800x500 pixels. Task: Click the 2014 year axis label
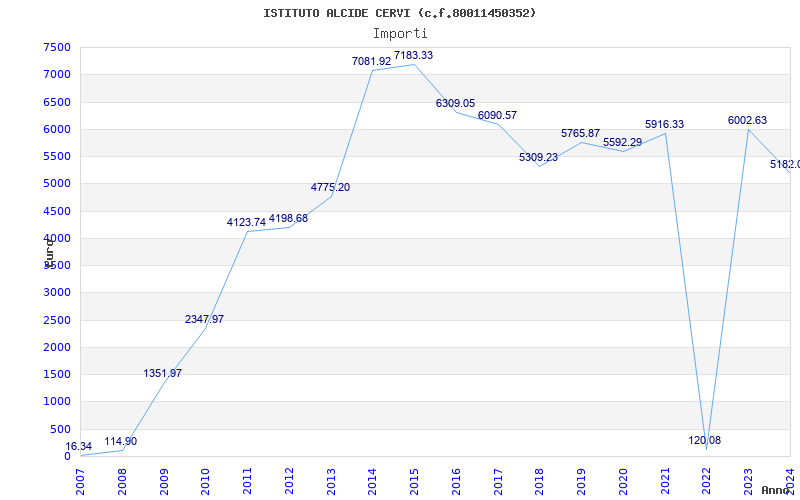click(x=372, y=481)
